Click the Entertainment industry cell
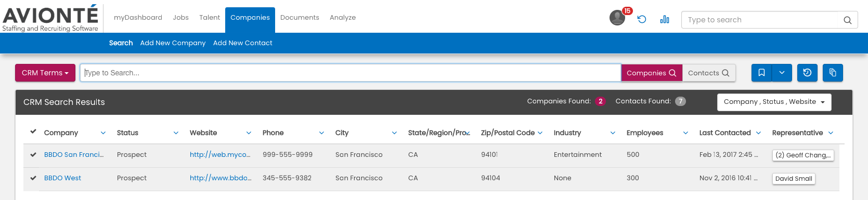This screenshot has height=200, width=868. tap(577, 155)
